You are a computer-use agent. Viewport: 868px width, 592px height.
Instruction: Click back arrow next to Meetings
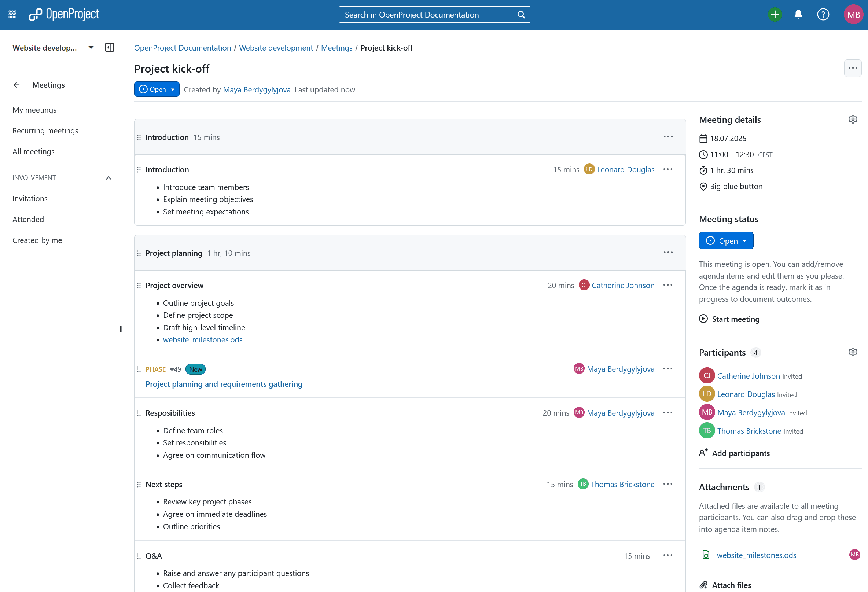pyautogui.click(x=16, y=85)
